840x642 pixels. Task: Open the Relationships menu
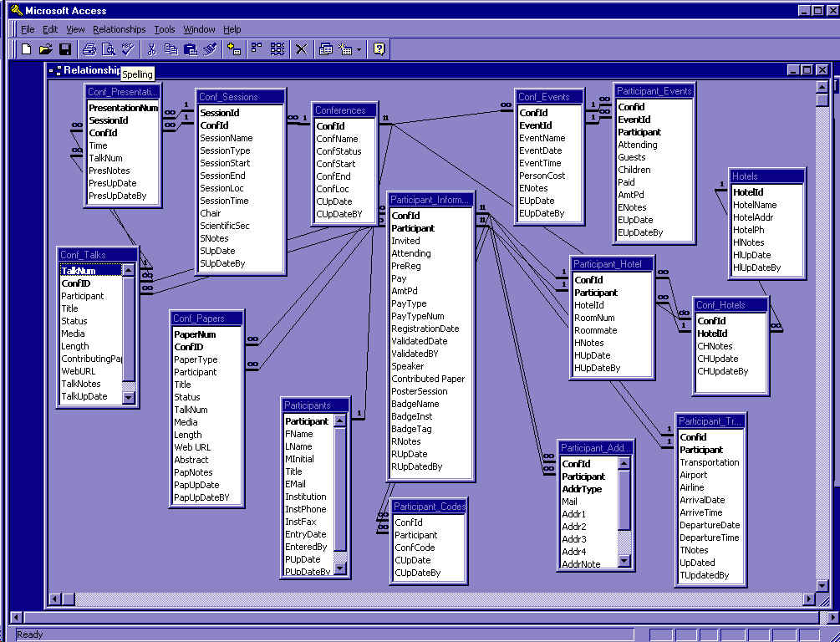(x=119, y=29)
